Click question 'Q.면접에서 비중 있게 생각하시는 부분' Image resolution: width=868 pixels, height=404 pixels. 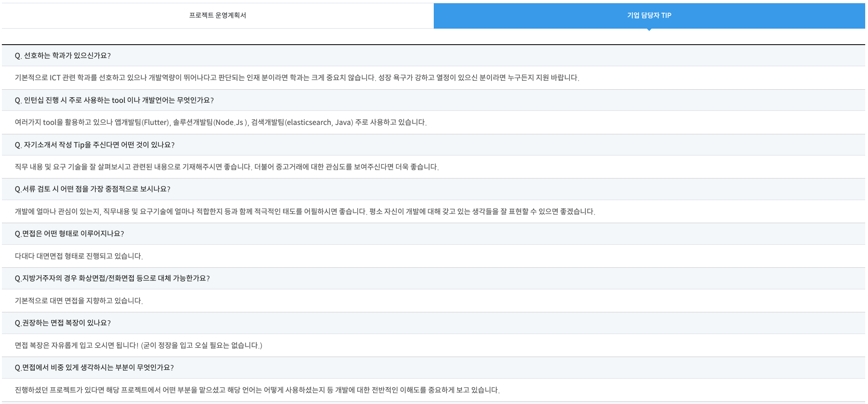(94, 367)
